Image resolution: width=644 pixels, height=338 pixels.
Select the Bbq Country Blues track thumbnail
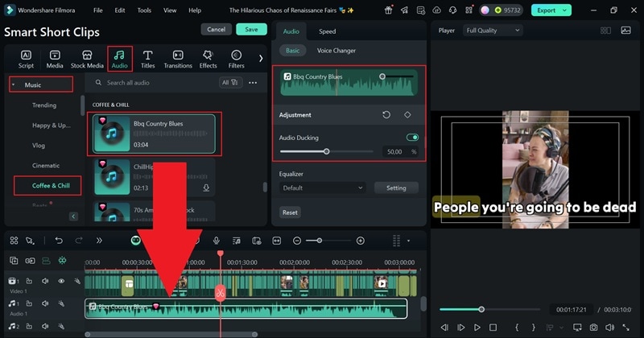pos(112,134)
